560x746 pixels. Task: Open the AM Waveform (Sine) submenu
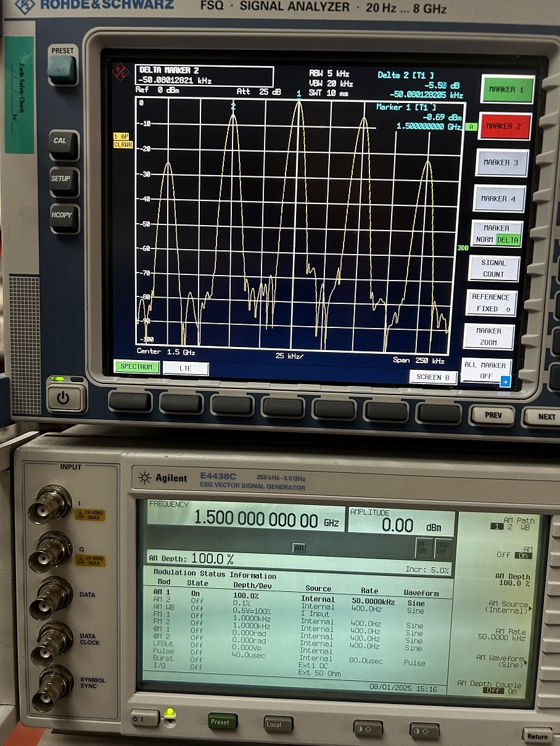coord(501,661)
